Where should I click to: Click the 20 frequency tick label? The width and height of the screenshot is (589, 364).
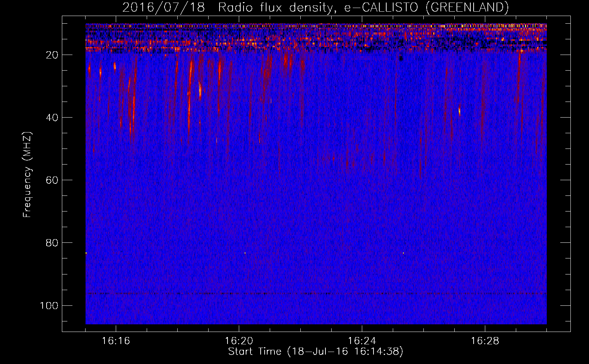point(52,55)
